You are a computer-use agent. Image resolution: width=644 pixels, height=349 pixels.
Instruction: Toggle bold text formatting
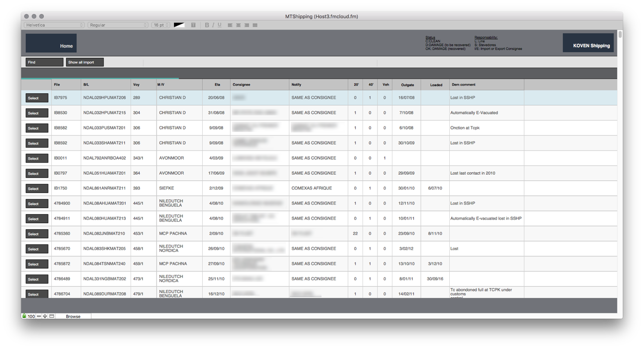tap(207, 25)
